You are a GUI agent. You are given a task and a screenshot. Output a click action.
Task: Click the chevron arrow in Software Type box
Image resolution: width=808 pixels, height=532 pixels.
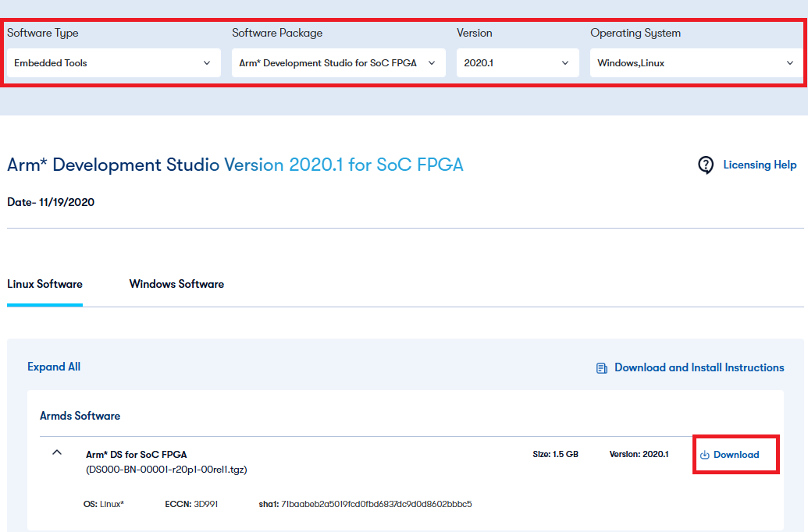pos(207,63)
